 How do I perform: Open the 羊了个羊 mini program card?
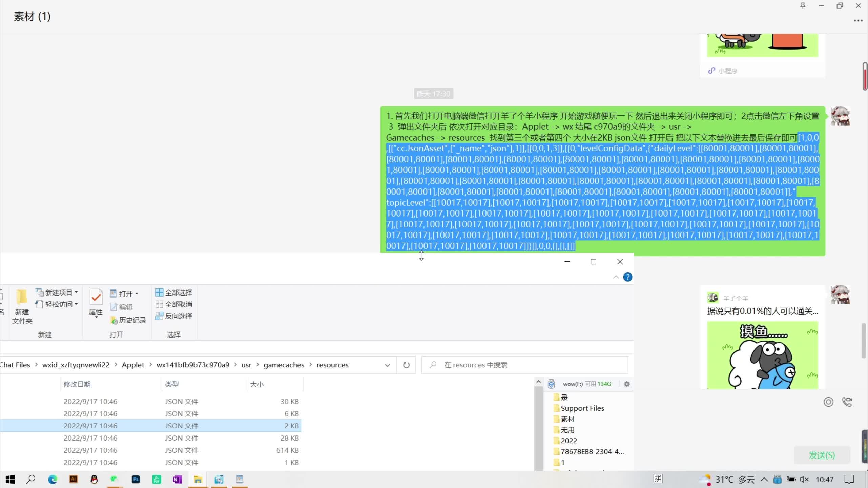click(x=762, y=337)
